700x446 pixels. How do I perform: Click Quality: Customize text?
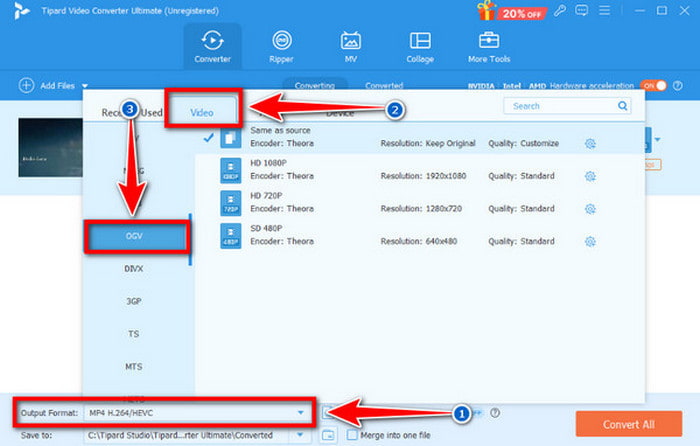click(523, 143)
